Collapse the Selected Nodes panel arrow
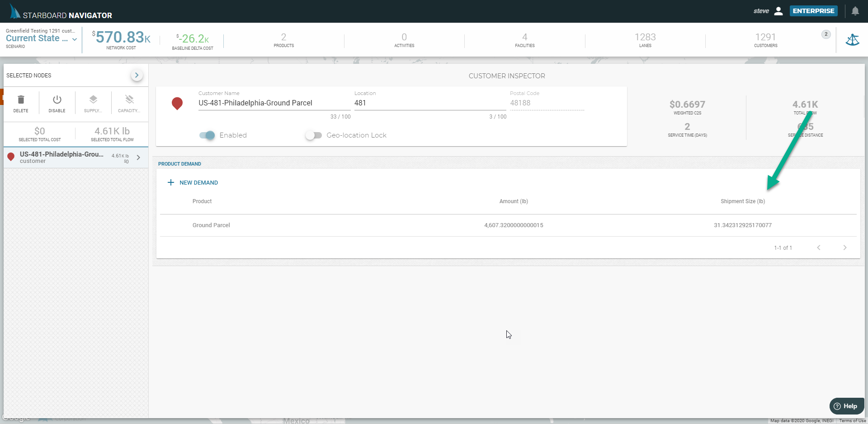868x424 pixels. pos(137,75)
